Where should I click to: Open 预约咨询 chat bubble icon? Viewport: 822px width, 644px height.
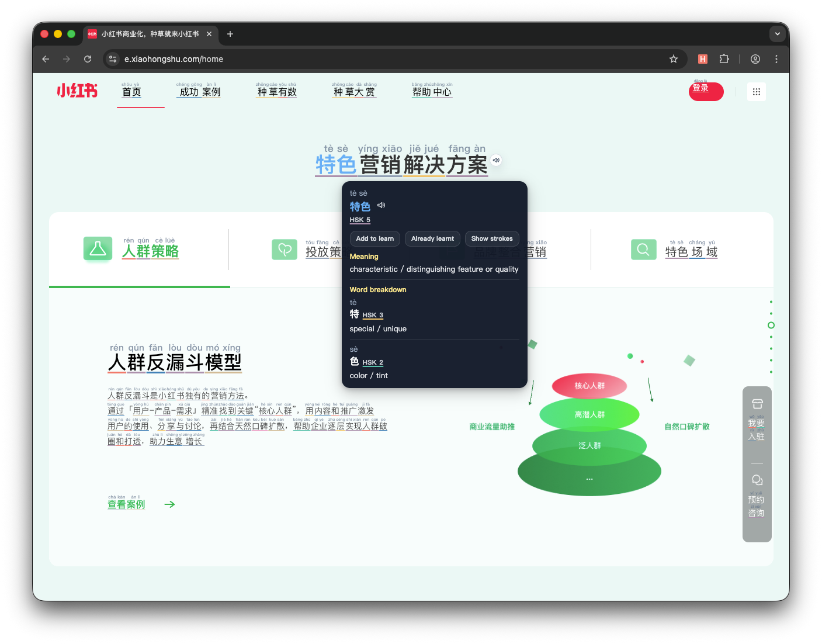coord(757,479)
